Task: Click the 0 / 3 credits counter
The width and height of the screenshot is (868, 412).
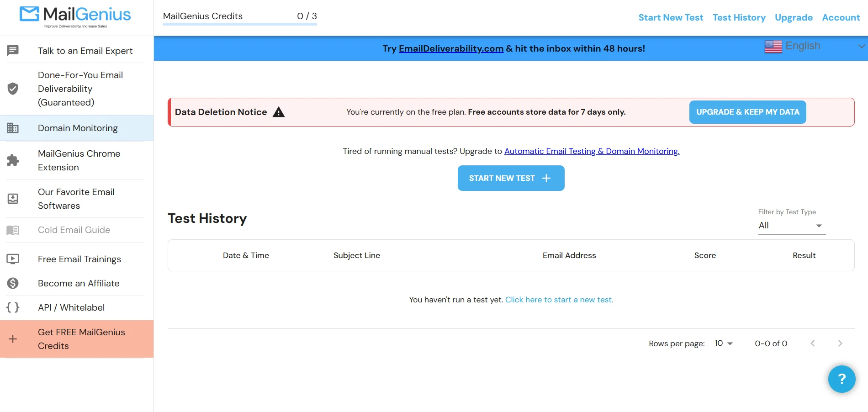Action: click(x=307, y=16)
